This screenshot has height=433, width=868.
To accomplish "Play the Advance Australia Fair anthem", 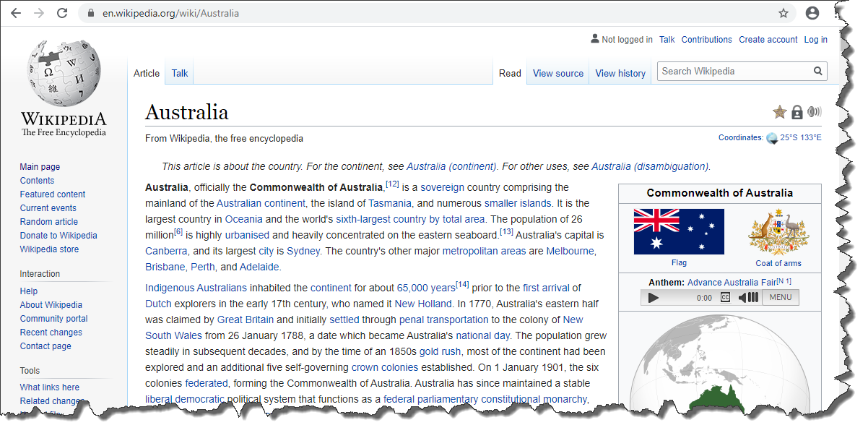I will (654, 297).
